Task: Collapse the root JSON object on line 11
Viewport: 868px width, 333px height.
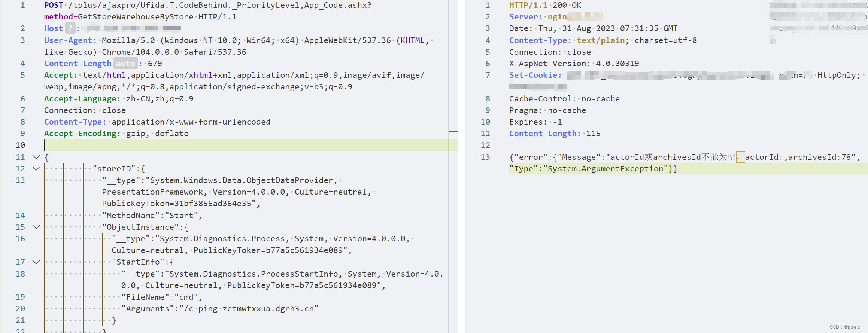Action: (x=36, y=157)
